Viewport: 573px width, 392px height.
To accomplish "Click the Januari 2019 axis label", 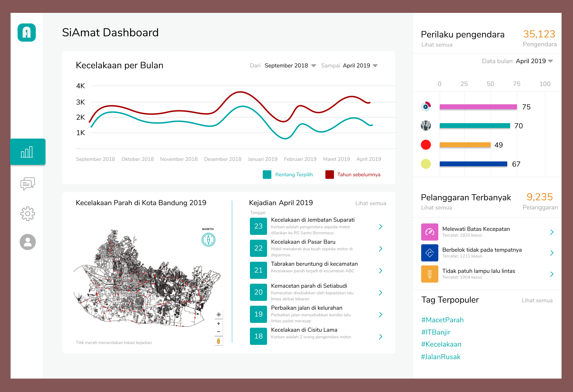I will [262, 159].
